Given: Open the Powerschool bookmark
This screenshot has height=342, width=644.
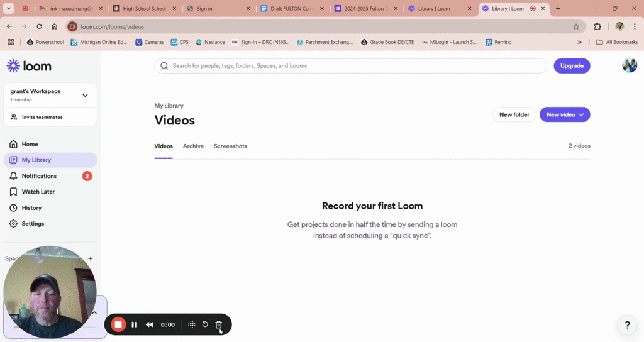Looking at the screenshot, I should pyautogui.click(x=45, y=42).
